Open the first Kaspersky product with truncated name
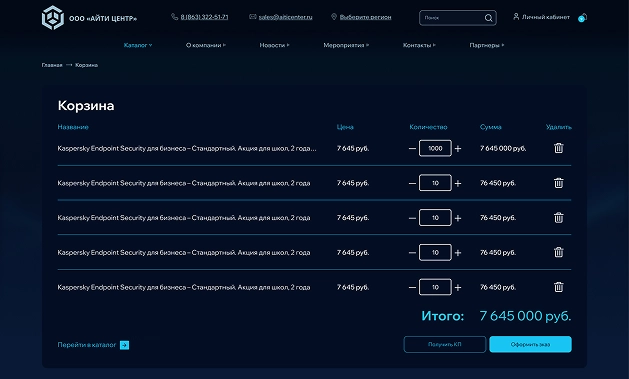 [187, 148]
